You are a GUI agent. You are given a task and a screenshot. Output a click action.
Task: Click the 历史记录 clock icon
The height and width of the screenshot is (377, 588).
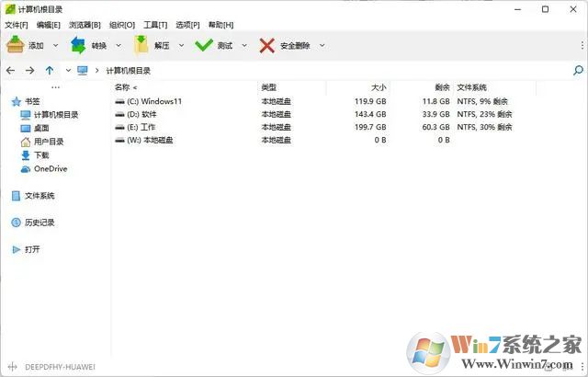pyautogui.click(x=16, y=223)
